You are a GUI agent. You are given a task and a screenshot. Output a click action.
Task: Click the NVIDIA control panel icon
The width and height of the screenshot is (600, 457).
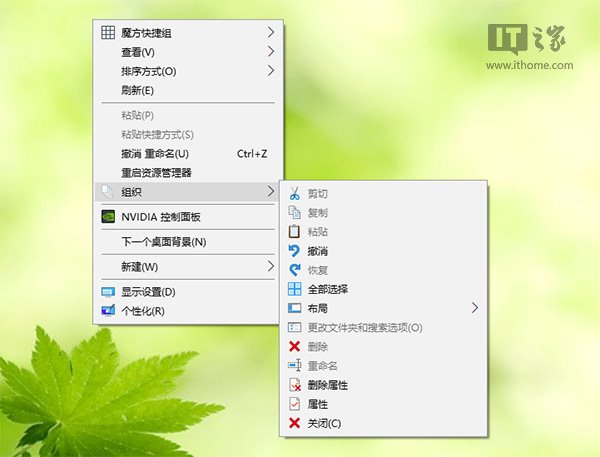click(108, 217)
